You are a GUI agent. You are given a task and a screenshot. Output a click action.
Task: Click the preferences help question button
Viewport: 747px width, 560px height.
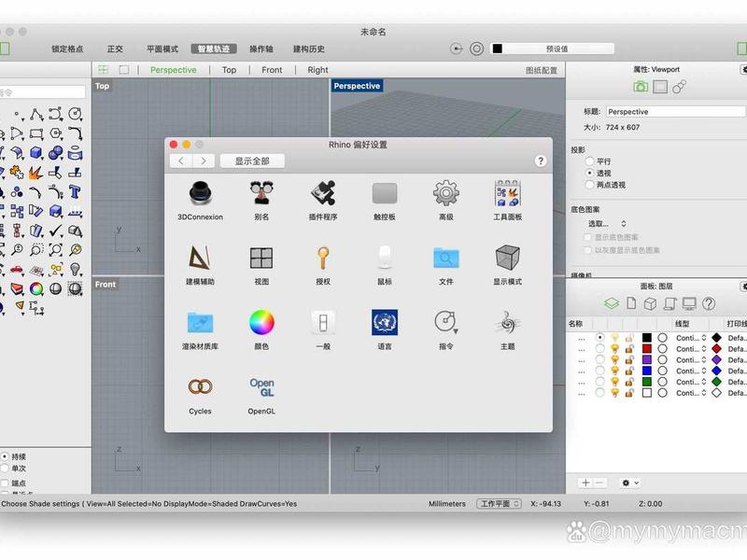(541, 161)
